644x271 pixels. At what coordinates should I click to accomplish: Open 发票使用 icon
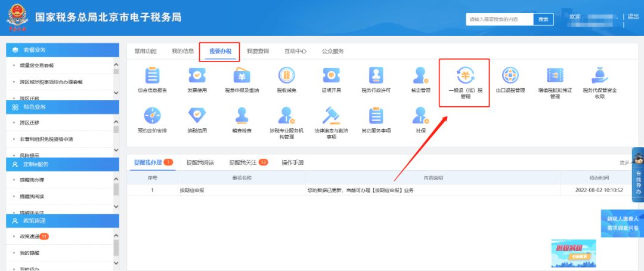197,76
